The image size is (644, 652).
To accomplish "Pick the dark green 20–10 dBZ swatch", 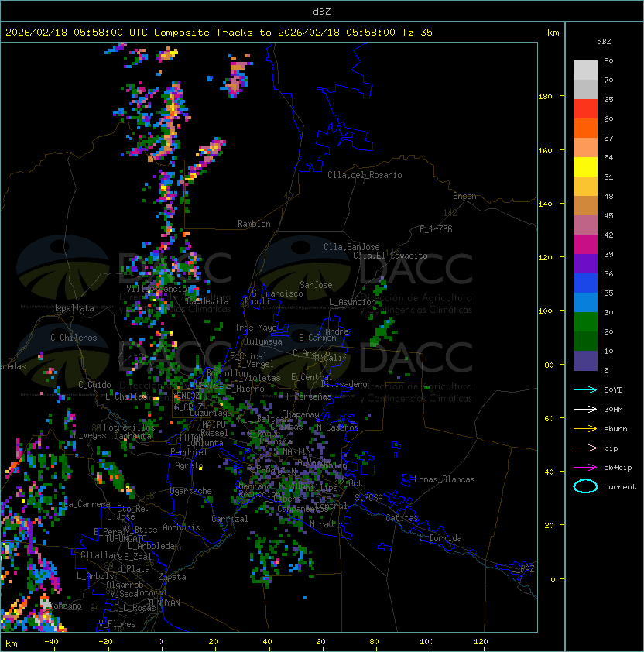I will 585,341.
